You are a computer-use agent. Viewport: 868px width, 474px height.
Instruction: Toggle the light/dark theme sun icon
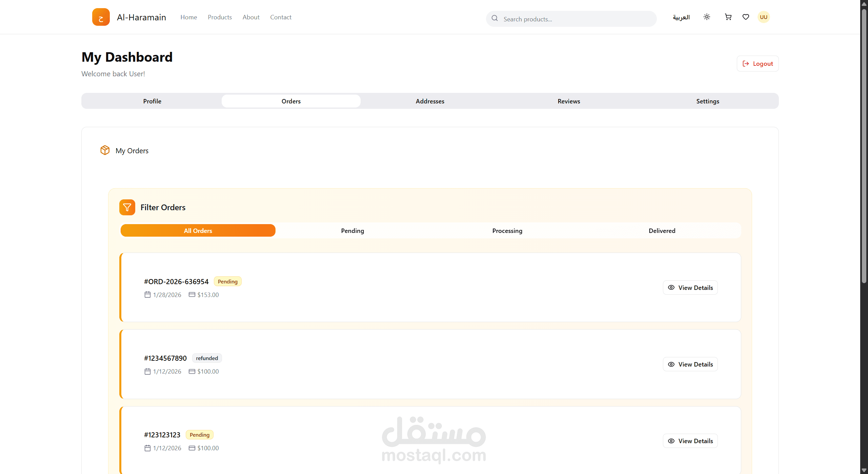point(707,17)
